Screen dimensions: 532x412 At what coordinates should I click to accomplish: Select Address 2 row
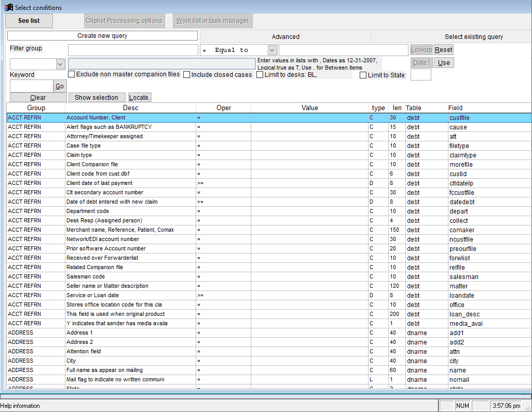(x=269, y=342)
